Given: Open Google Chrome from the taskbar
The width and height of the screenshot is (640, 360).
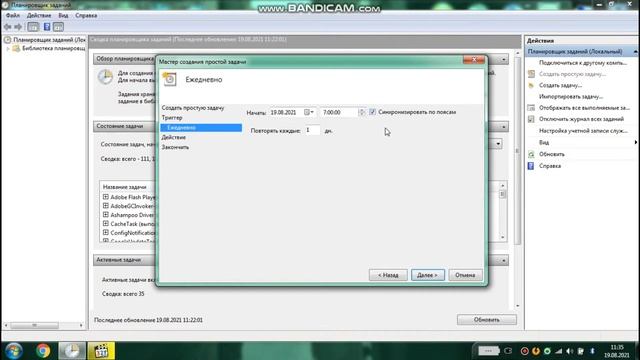Looking at the screenshot, I should pos(43,351).
